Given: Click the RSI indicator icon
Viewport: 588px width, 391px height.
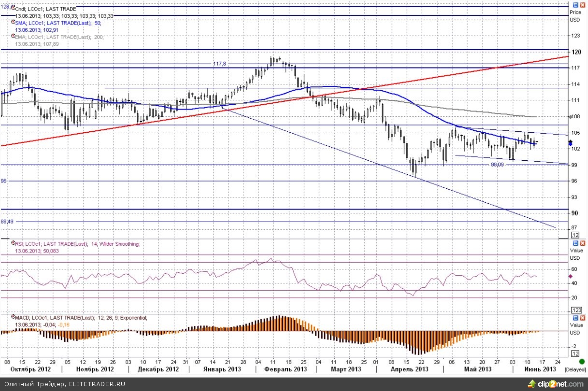Looking at the screenshot, I should (x=12, y=244).
